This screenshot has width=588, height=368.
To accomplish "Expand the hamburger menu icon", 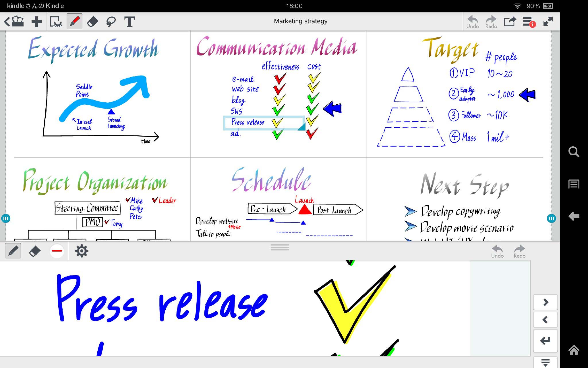I will (x=527, y=21).
